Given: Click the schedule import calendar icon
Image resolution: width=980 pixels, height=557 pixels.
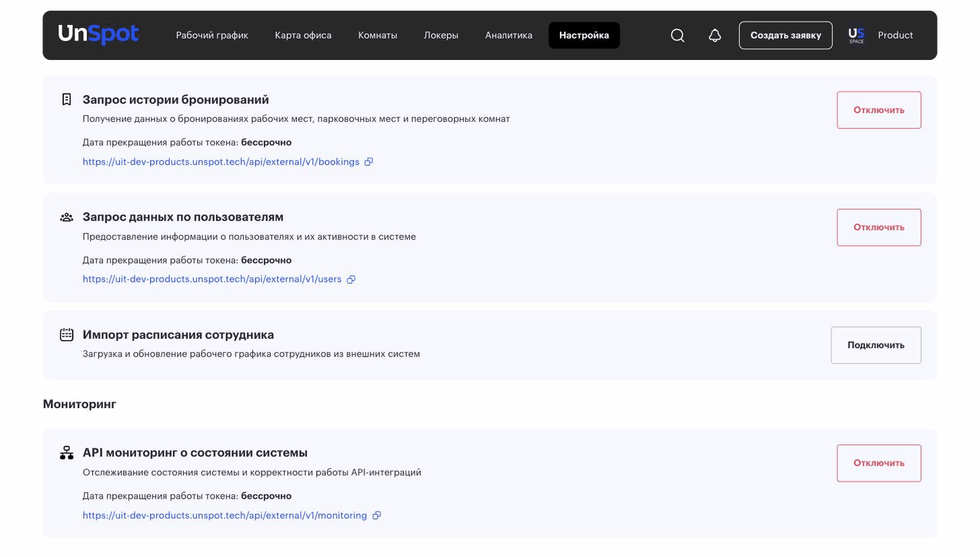Looking at the screenshot, I should coord(67,335).
